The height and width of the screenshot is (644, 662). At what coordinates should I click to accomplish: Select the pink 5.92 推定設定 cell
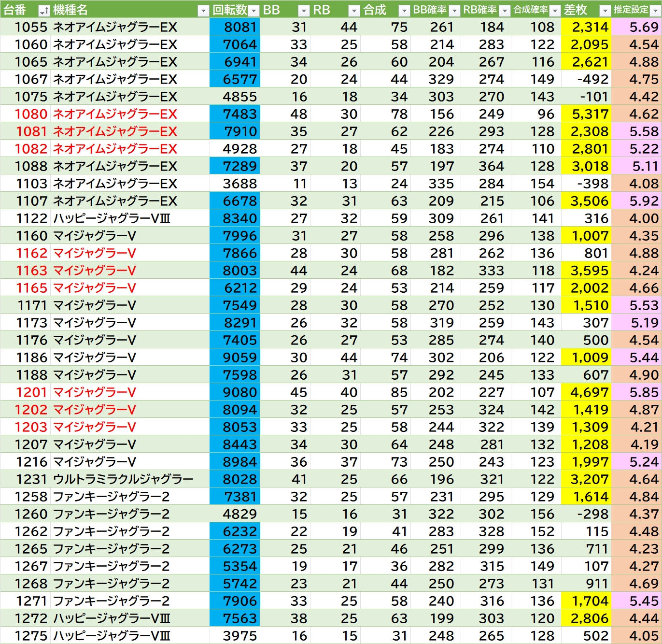tap(636, 201)
